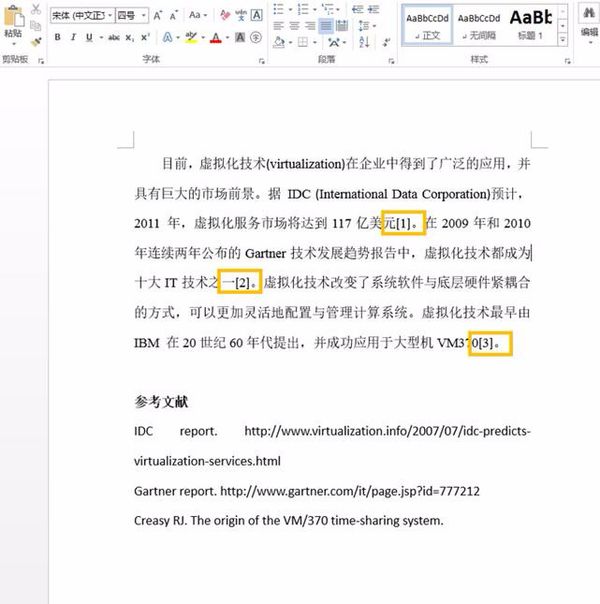The width and height of the screenshot is (600, 604).
Task: Open the font size dropdown 四号
Action: tap(143, 15)
